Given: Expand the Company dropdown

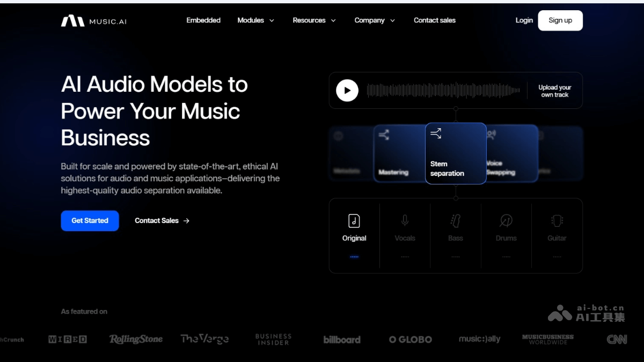Looking at the screenshot, I should [x=374, y=20].
